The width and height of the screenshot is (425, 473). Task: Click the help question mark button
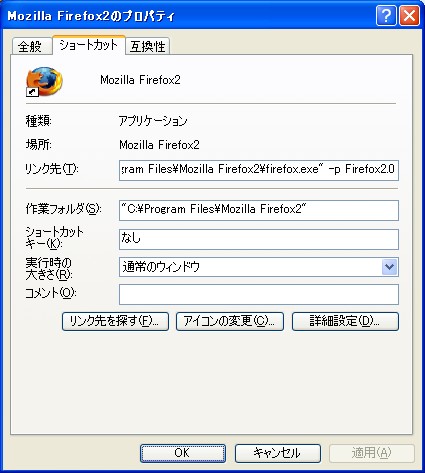tap(386, 15)
